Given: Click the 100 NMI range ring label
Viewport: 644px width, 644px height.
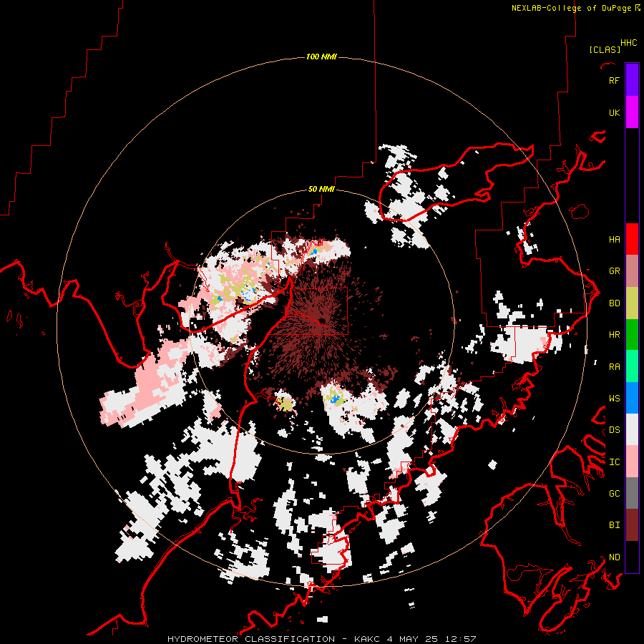Looking at the screenshot, I should pos(321,57).
